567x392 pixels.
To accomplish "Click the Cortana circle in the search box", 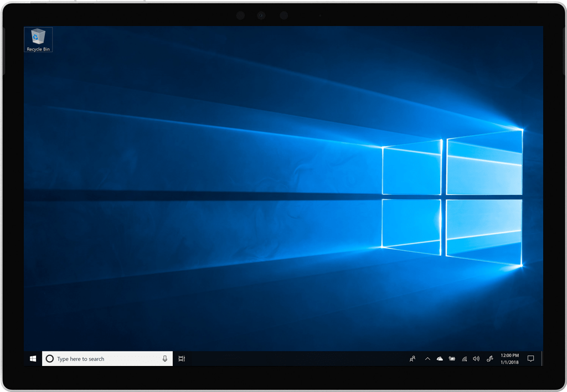I will coord(50,358).
